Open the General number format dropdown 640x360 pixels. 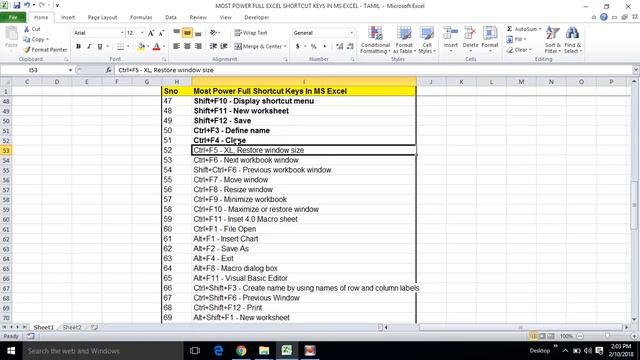351,33
